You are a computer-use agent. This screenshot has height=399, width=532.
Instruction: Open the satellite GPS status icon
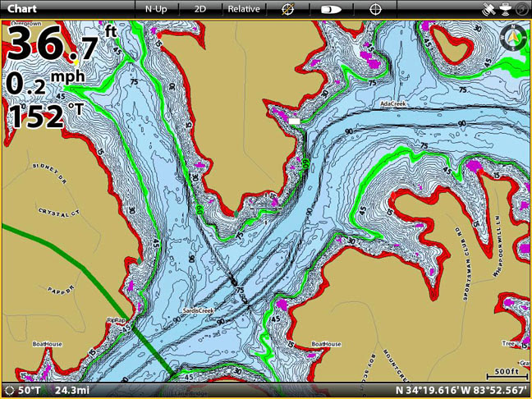click(491, 9)
